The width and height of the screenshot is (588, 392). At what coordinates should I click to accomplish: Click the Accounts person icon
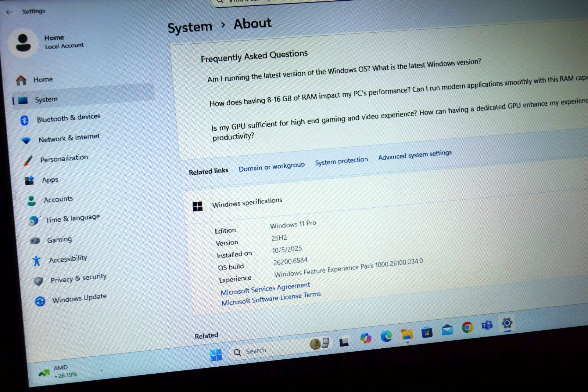32,200
